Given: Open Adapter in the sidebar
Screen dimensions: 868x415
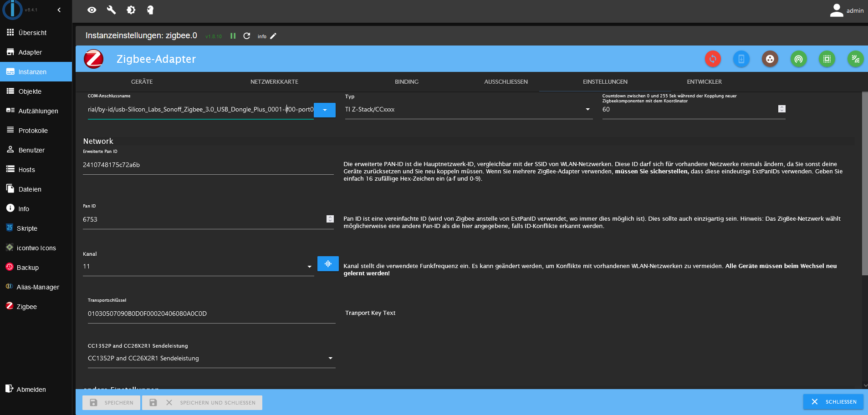Looking at the screenshot, I should pyautogui.click(x=36, y=52).
